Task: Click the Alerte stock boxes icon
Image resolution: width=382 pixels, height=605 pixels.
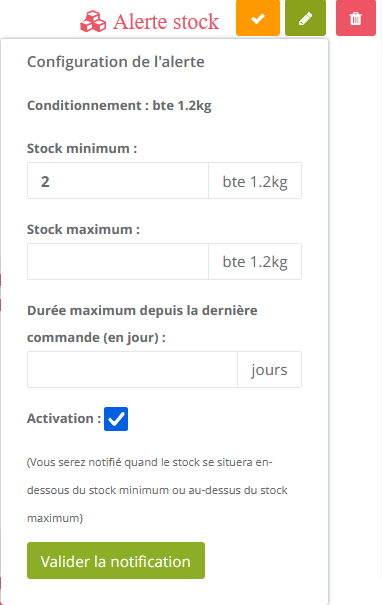Action: click(93, 22)
